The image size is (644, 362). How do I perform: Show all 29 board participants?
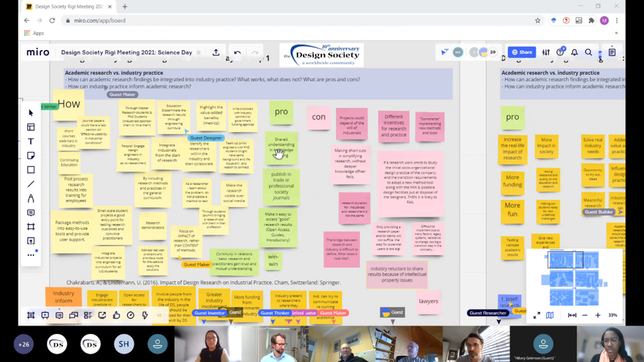point(493,52)
